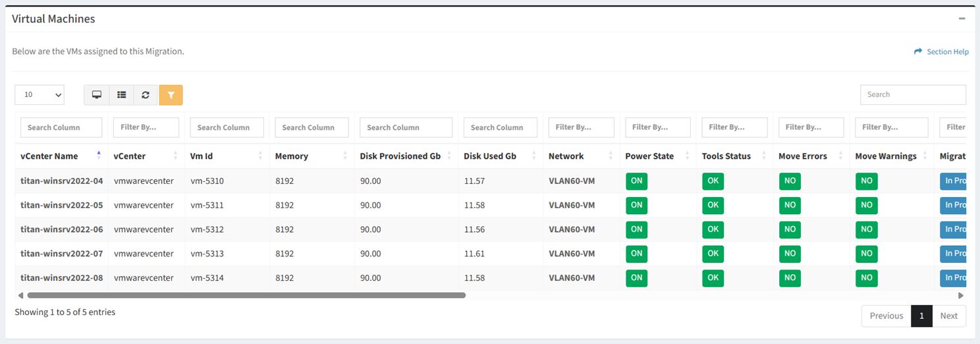Focus the global Search box
The height and width of the screenshot is (344, 980).
point(913,94)
